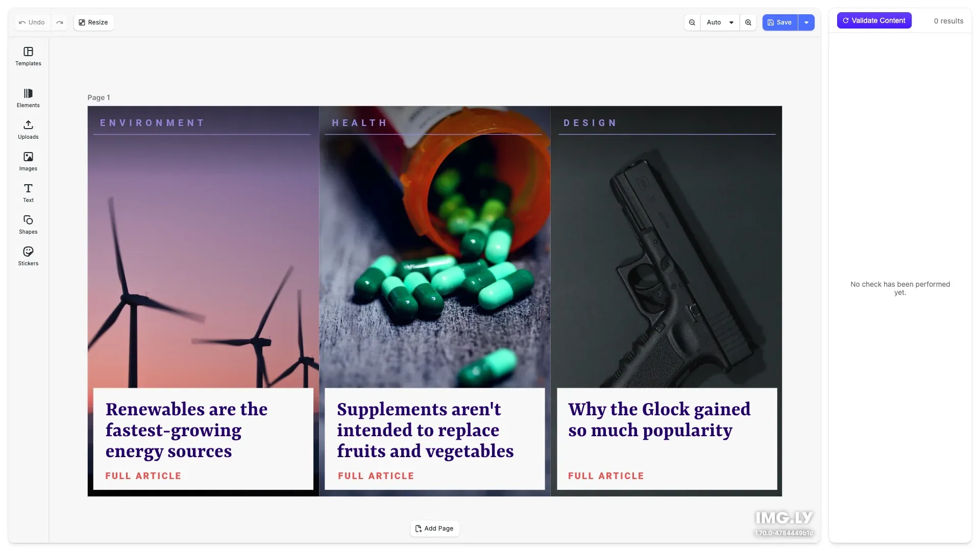
Task: Open the Elements library
Action: tap(28, 98)
